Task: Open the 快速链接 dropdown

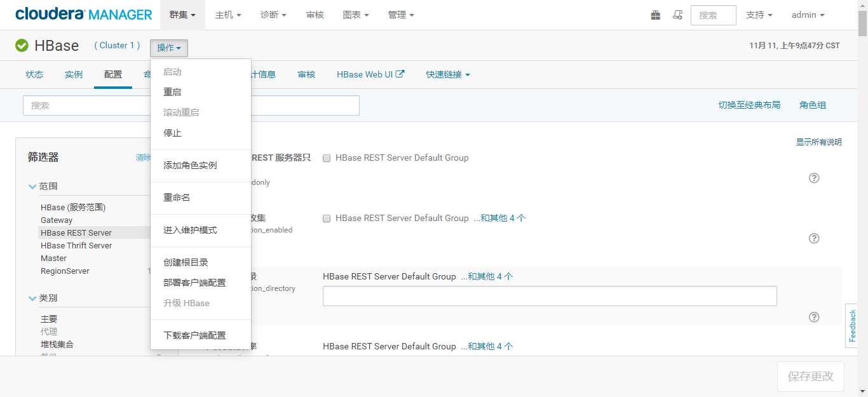Action: (x=448, y=74)
